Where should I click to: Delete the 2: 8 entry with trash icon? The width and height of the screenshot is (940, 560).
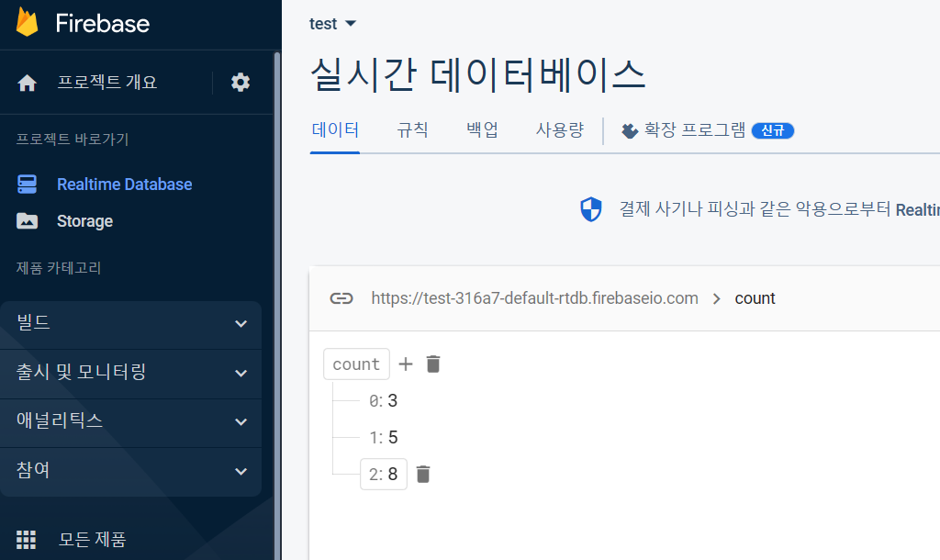point(423,475)
